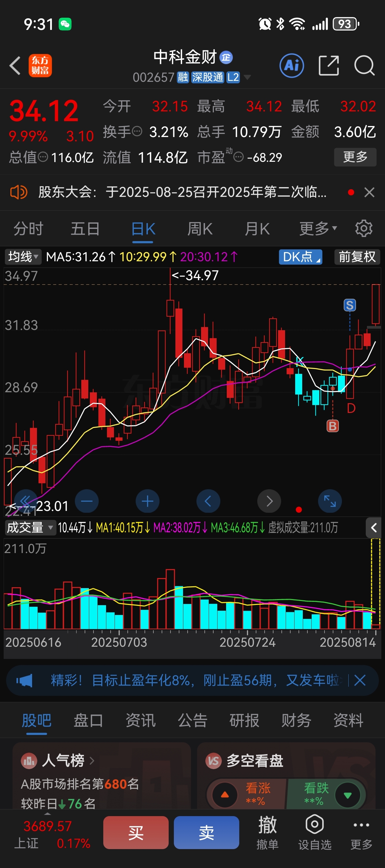Select the 日K tab
The height and width of the screenshot is (868, 385).
click(143, 229)
